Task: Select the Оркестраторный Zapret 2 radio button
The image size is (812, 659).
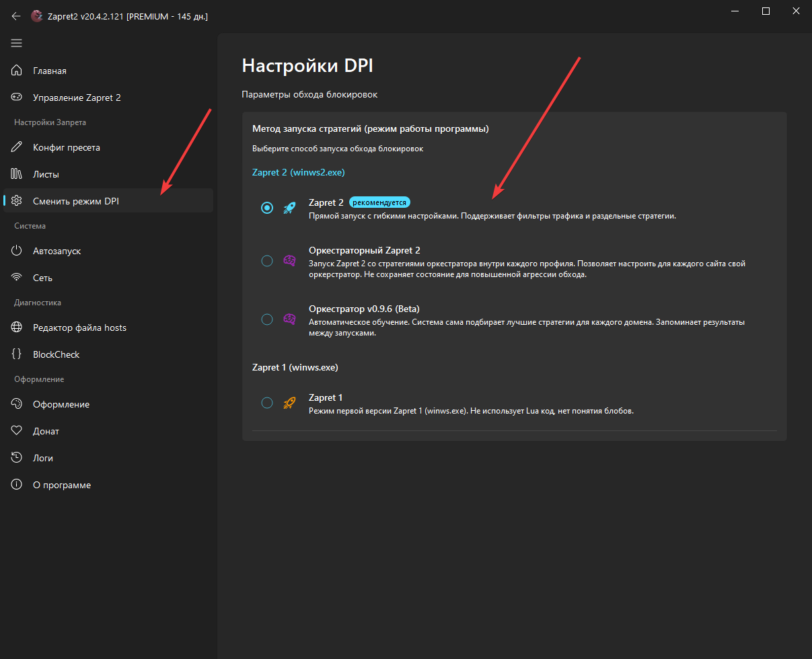Action: click(267, 261)
